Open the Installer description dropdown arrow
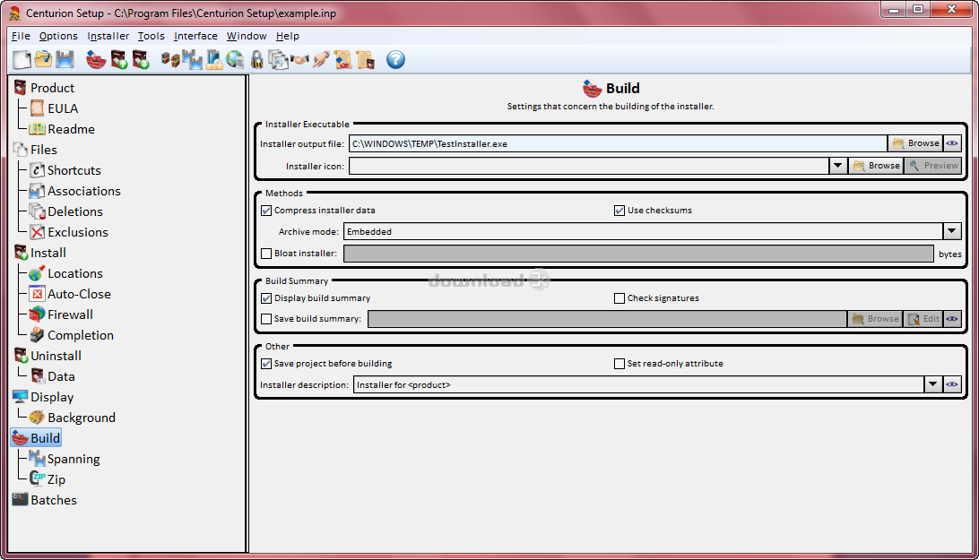This screenshot has width=979, height=560. (x=932, y=384)
